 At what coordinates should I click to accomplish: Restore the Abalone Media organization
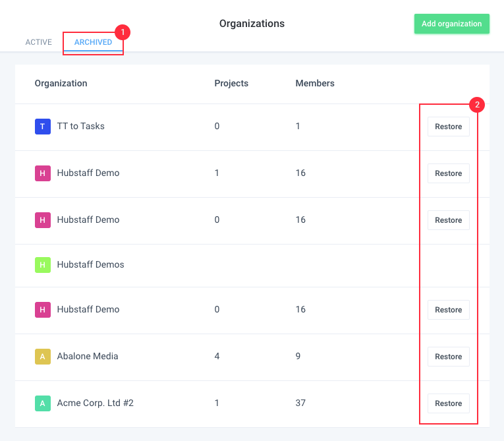pos(449,357)
